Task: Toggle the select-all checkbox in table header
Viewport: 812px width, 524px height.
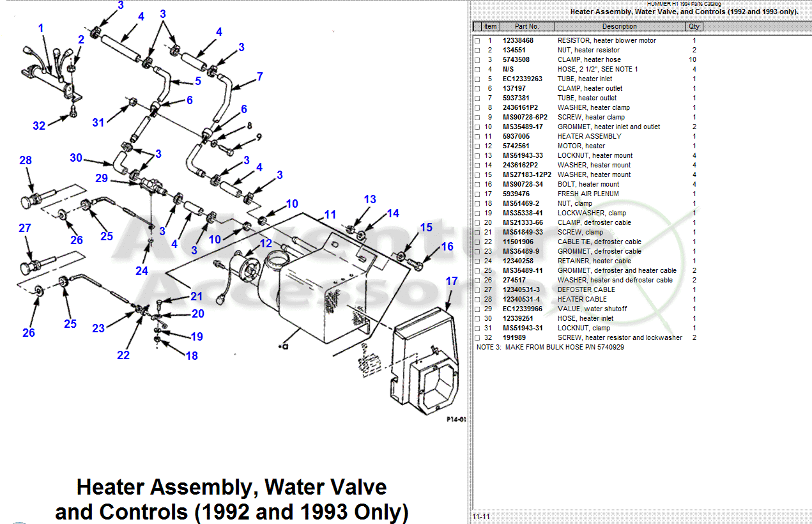Action: coord(477,26)
